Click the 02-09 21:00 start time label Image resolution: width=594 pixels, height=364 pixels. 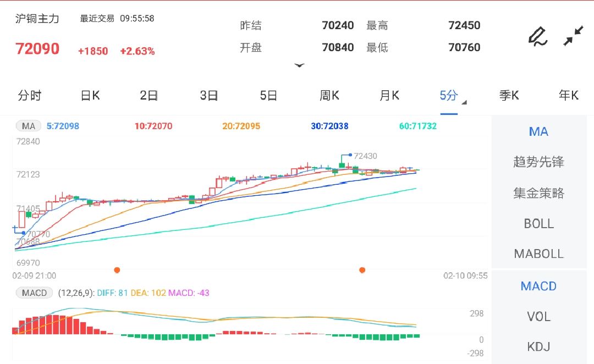(34, 275)
